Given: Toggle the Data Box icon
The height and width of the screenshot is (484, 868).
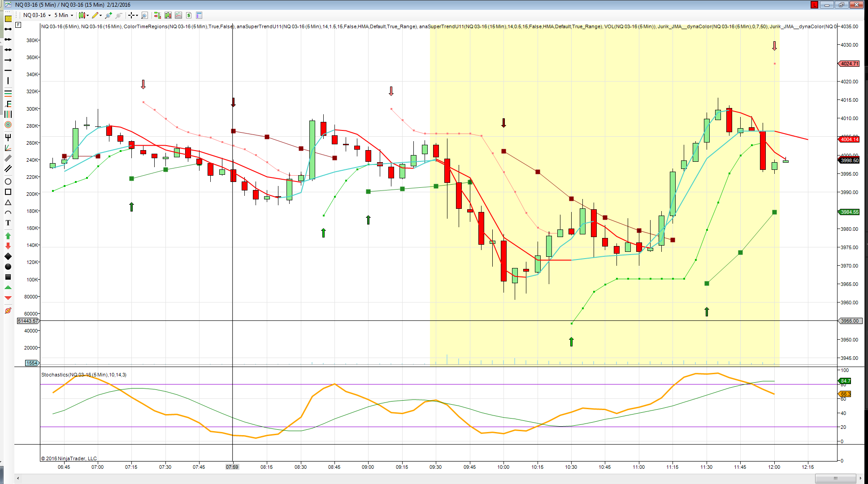Looking at the screenshot, I should pyautogui.click(x=199, y=15).
